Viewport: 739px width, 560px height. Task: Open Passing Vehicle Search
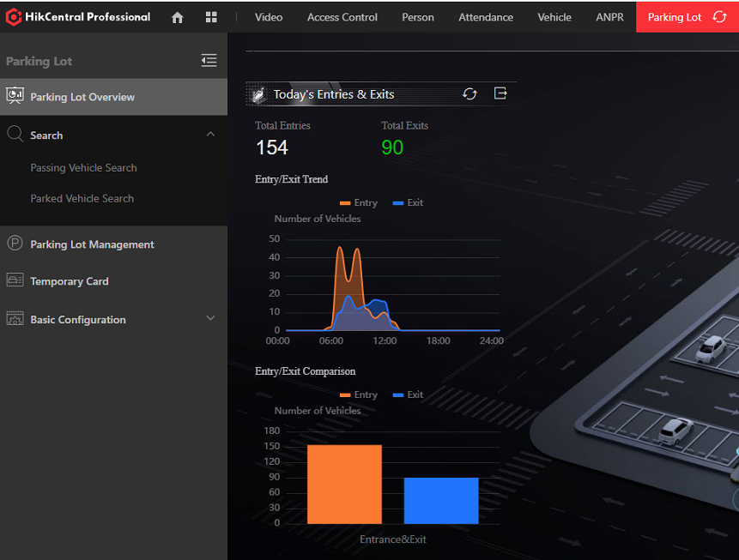pyautogui.click(x=83, y=168)
